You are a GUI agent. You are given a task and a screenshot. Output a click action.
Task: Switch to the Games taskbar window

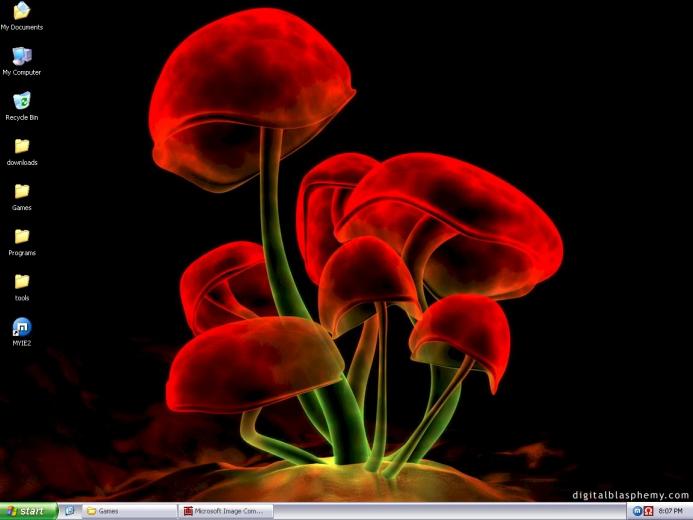pyautogui.click(x=129, y=511)
